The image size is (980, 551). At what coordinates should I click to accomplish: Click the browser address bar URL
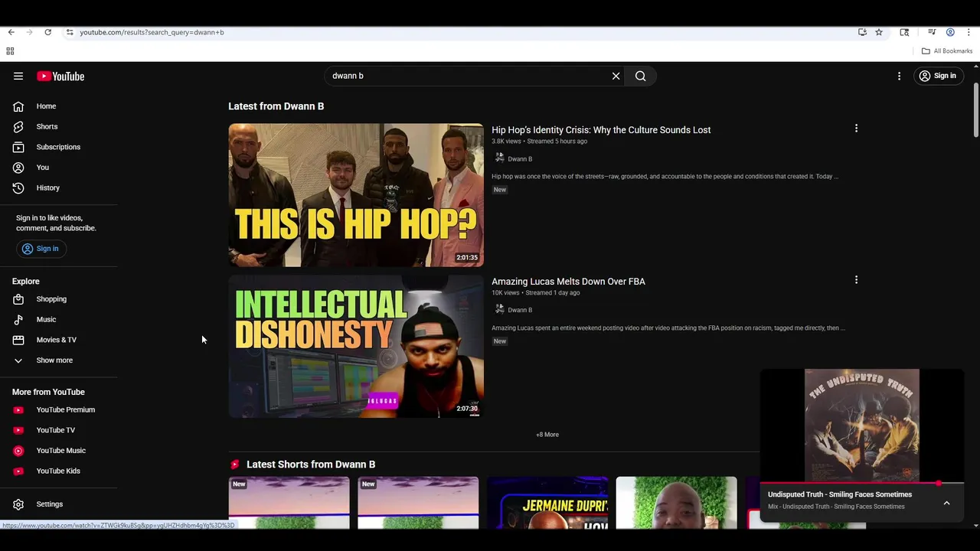point(152,32)
